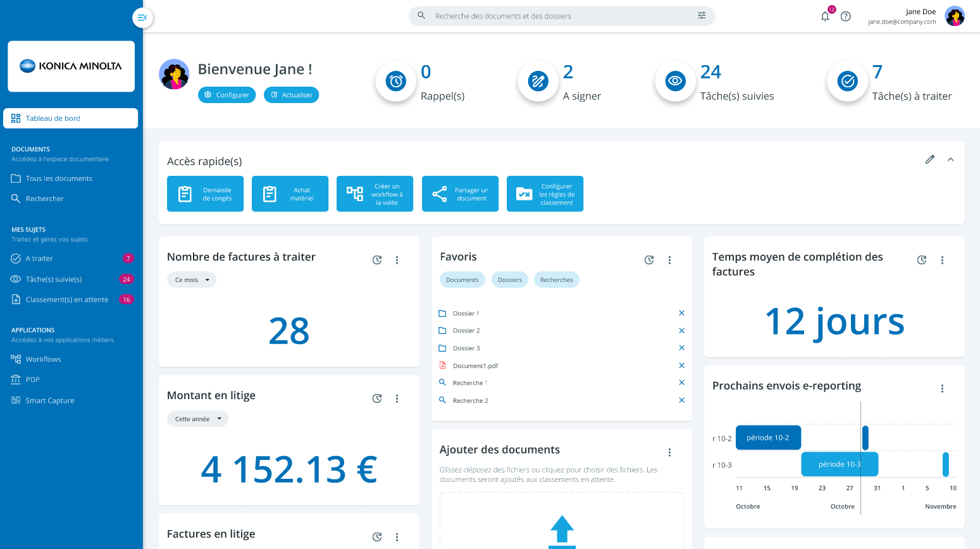Screen dimensions: 980x549
Task: Click the notification bell icon
Action: [825, 16]
